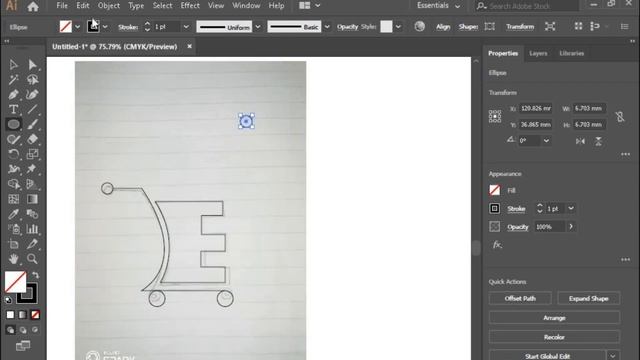Image resolution: width=640 pixels, height=360 pixels.
Task: Flip horizontally in Transform panel
Action: [580, 141]
